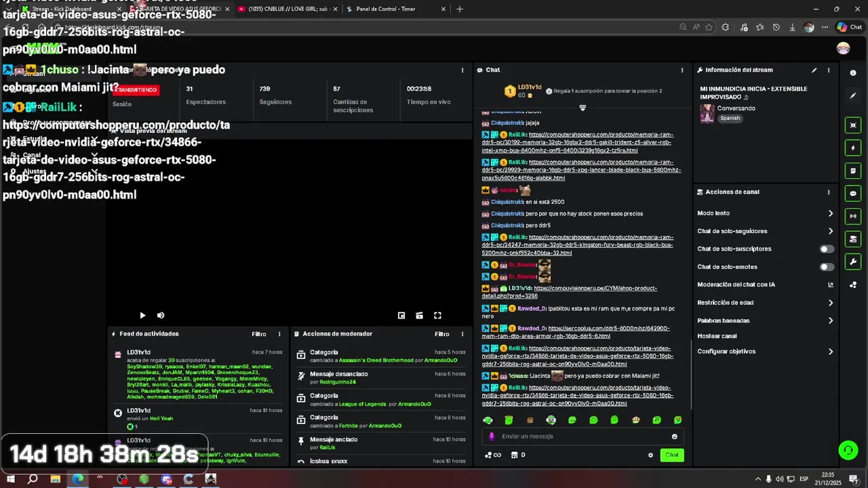
Task: Click the Spanish language tag
Action: [x=730, y=118]
